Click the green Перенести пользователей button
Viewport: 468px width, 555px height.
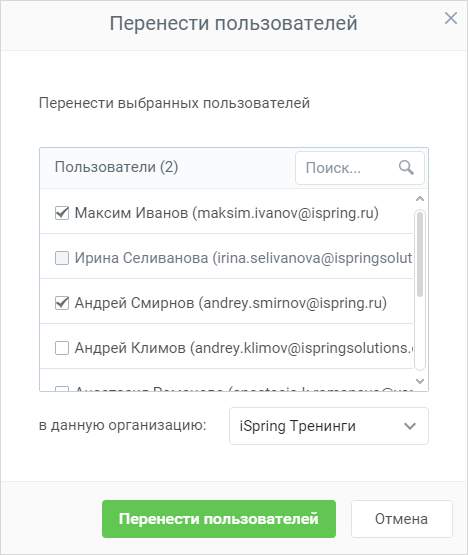pos(219,519)
